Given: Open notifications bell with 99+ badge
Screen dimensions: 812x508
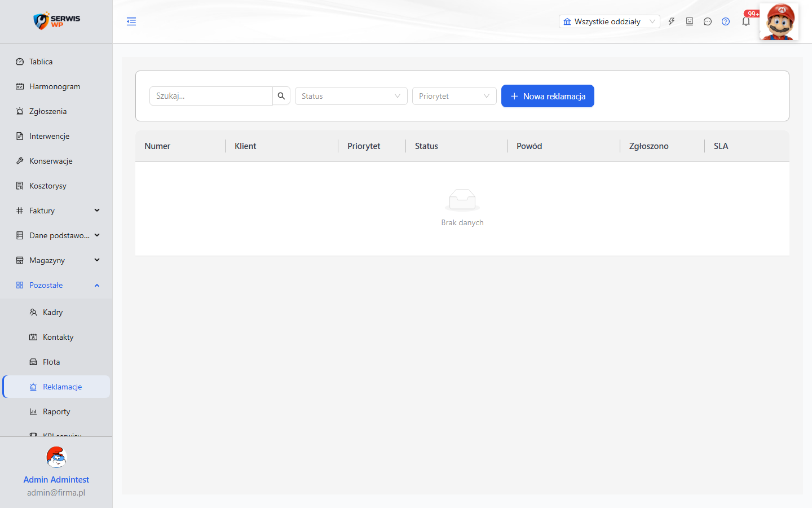Looking at the screenshot, I should pyautogui.click(x=746, y=21).
